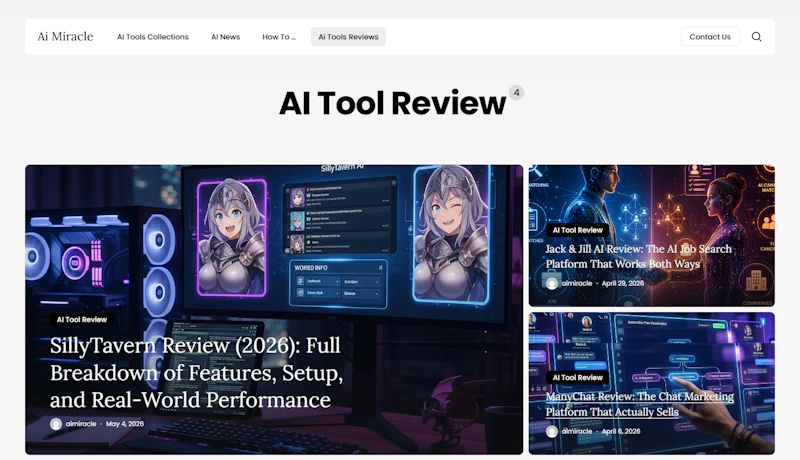The image size is (800, 460).
Task: Open ManyChat Review article title
Action: 639,404
